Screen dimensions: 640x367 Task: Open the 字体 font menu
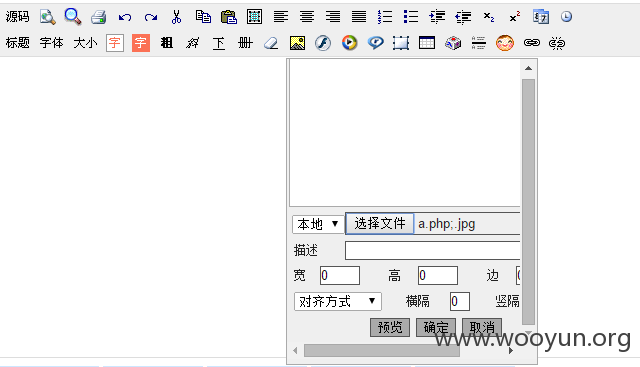pos(51,42)
